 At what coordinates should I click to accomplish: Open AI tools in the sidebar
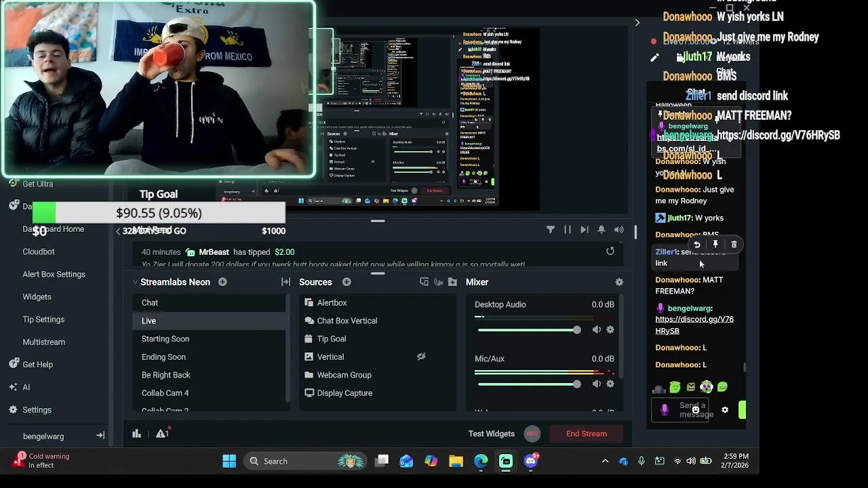click(x=19, y=387)
